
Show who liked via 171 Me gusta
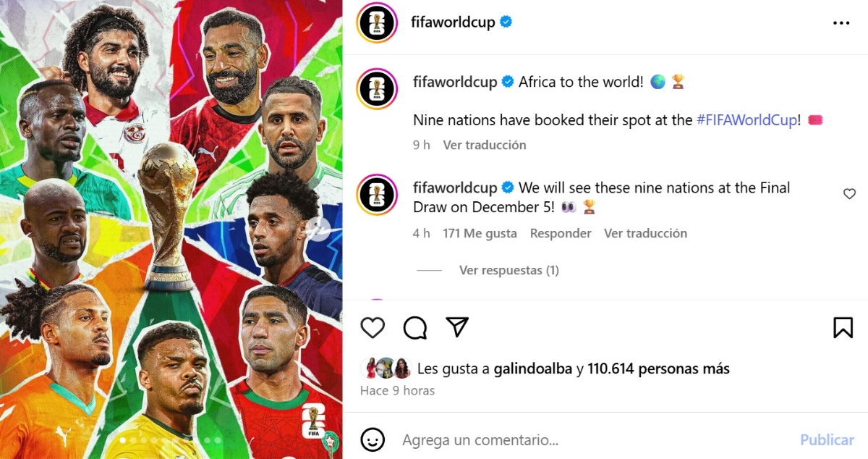point(480,233)
